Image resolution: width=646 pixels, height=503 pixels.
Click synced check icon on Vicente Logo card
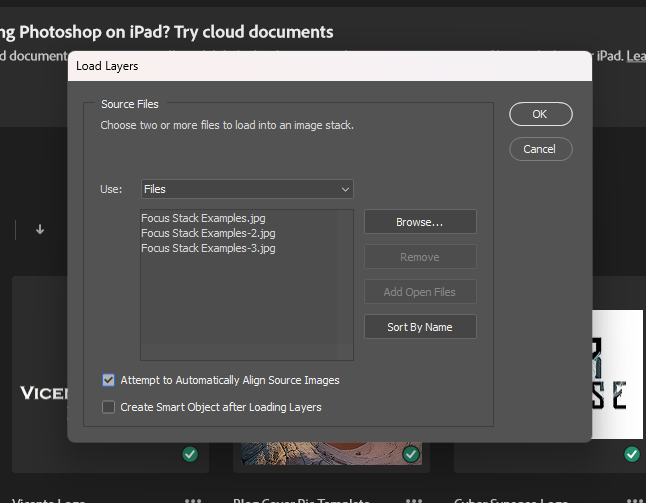[190, 454]
